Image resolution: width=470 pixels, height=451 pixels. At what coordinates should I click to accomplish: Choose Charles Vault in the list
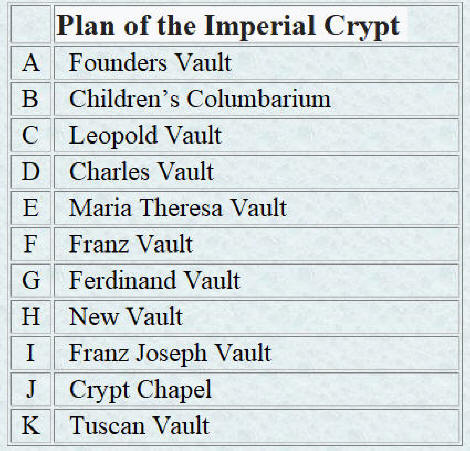(141, 172)
